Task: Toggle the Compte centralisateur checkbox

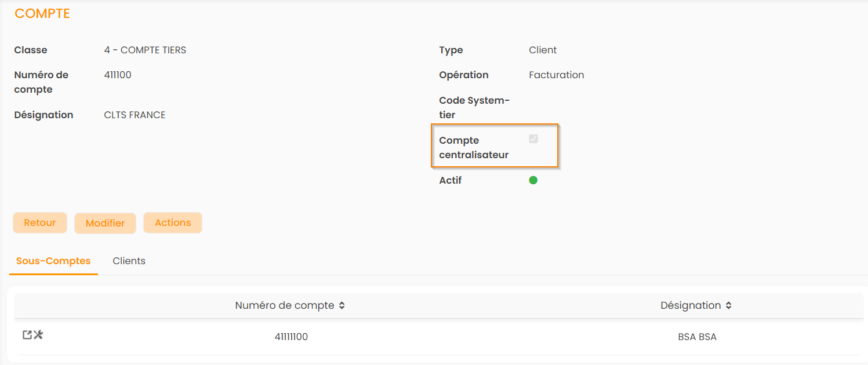Action: click(533, 139)
